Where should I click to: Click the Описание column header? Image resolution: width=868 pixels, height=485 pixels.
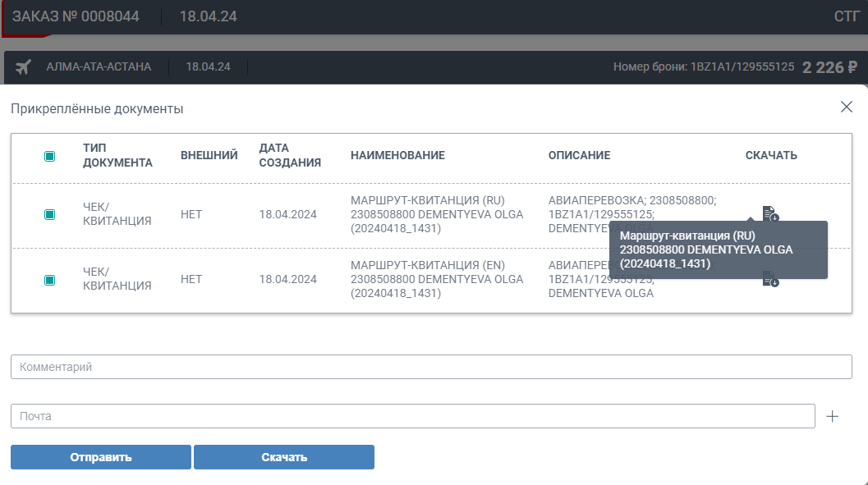tap(579, 155)
